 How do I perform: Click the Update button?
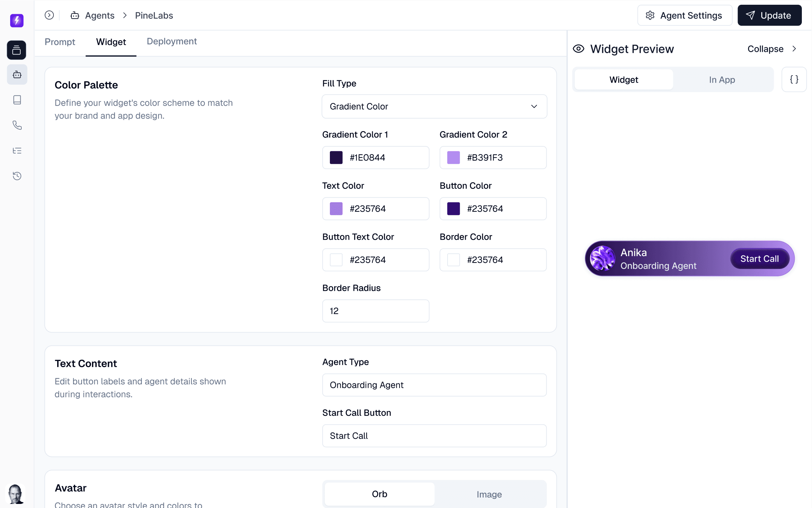[x=769, y=15]
